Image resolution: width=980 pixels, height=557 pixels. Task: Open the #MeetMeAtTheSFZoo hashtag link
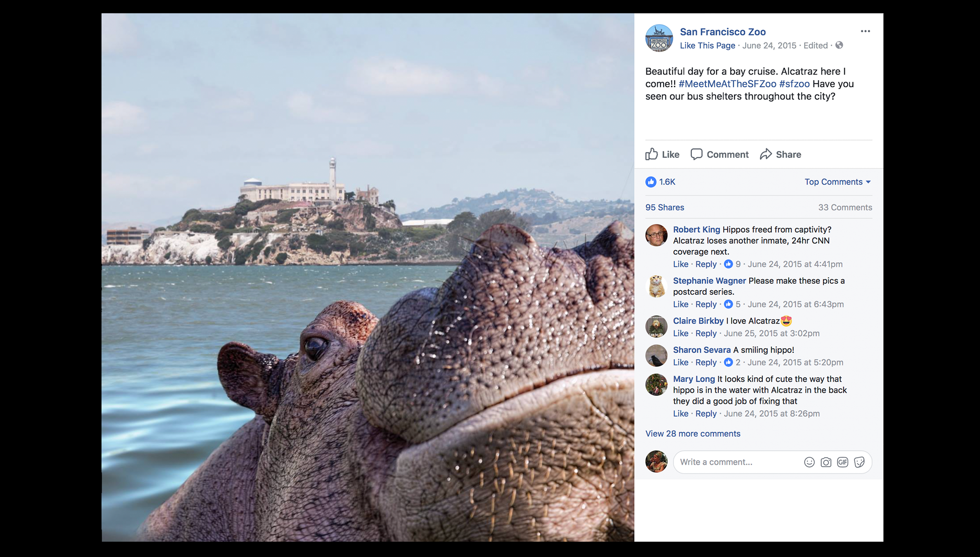pos(727,84)
